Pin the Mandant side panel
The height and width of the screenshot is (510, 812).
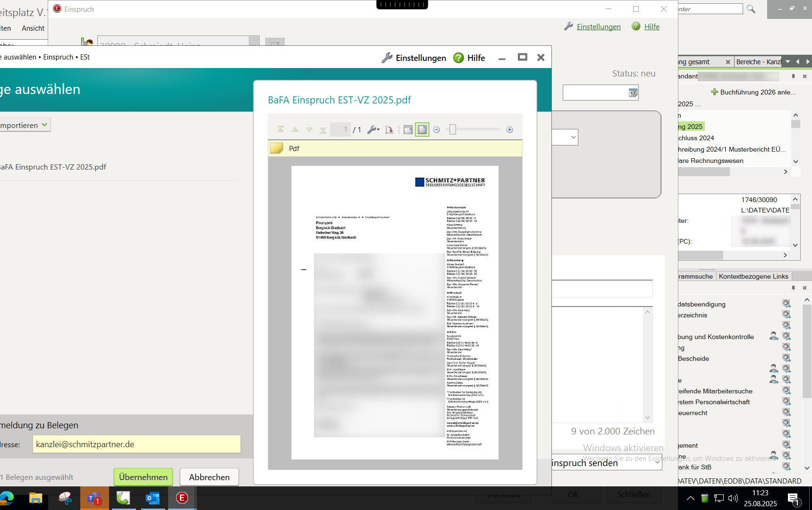coord(793,76)
